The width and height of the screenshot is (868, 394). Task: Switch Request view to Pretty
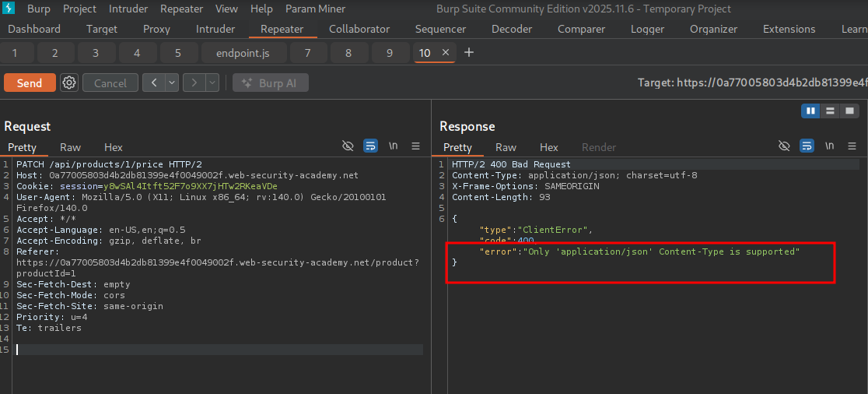pos(22,147)
